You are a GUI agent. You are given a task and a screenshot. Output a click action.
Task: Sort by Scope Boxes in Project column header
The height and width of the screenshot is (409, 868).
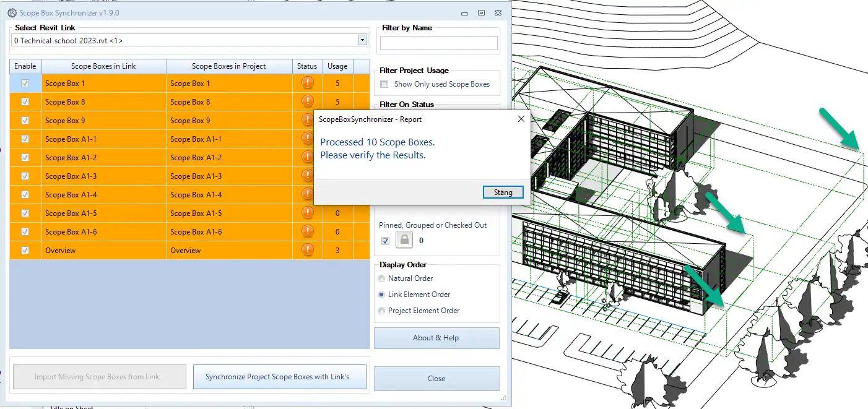point(229,66)
